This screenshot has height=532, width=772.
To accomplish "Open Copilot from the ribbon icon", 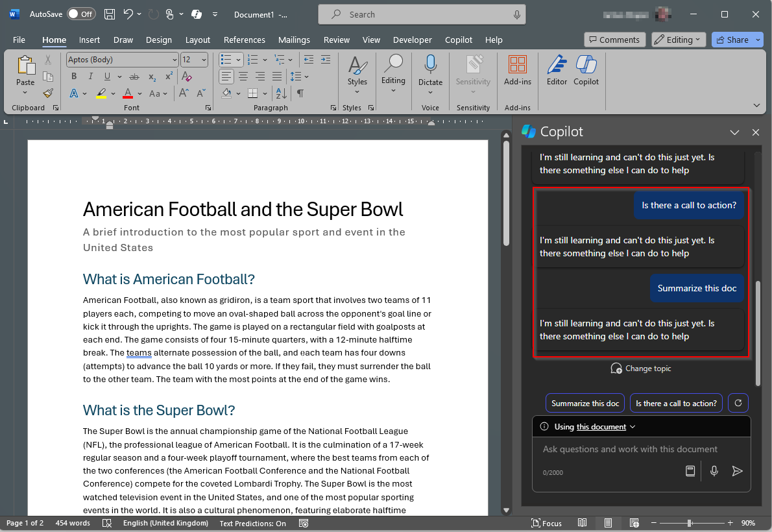I will click(586, 70).
